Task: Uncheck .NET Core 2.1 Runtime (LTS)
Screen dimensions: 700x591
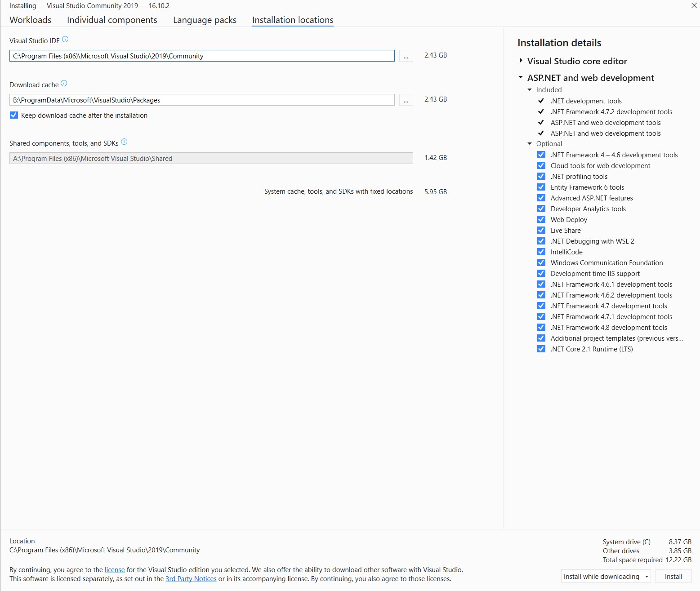Action: tap(541, 349)
